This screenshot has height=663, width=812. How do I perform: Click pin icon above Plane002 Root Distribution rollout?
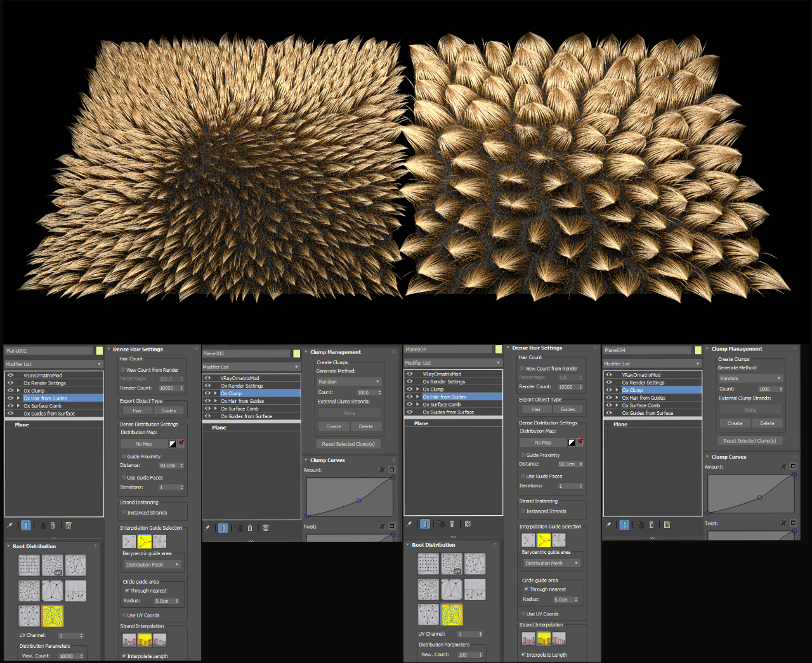(10, 525)
